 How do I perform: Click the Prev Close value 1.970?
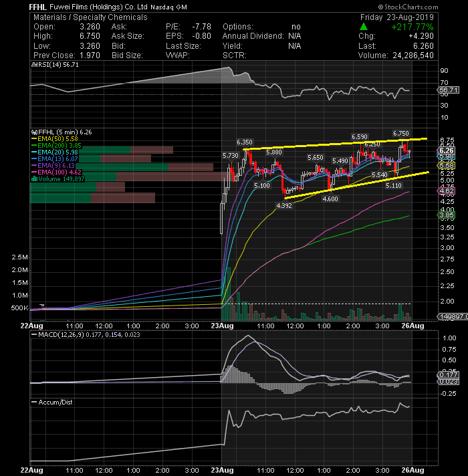[x=90, y=55]
